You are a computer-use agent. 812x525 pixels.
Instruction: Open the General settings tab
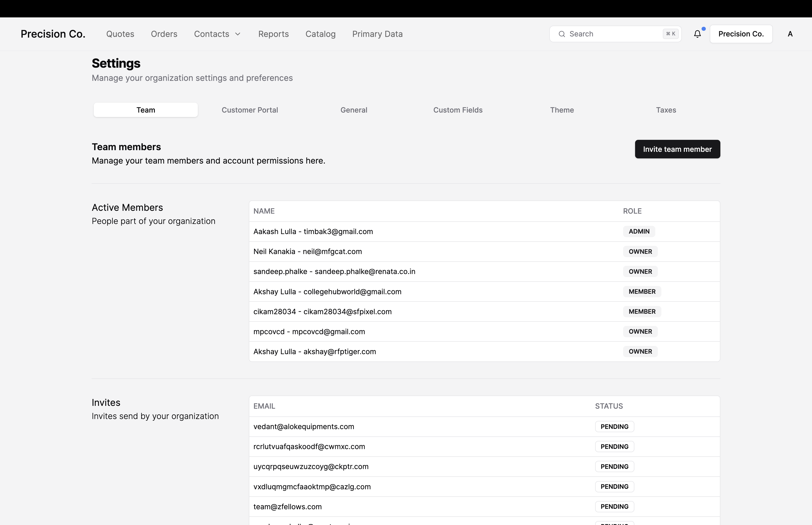pos(354,110)
